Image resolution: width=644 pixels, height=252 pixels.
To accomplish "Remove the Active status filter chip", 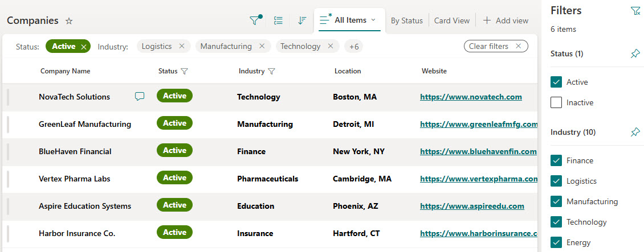I will (x=84, y=47).
